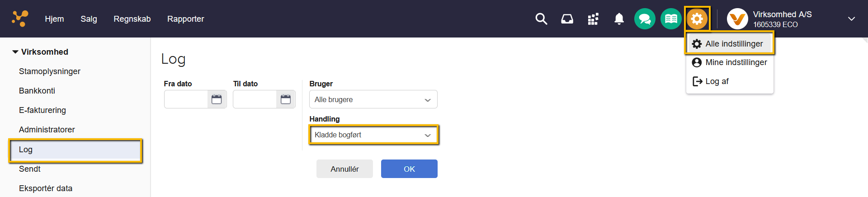Click the e-conomic logo in the header
Image resolution: width=868 pixels, height=197 pixels.
point(20,19)
